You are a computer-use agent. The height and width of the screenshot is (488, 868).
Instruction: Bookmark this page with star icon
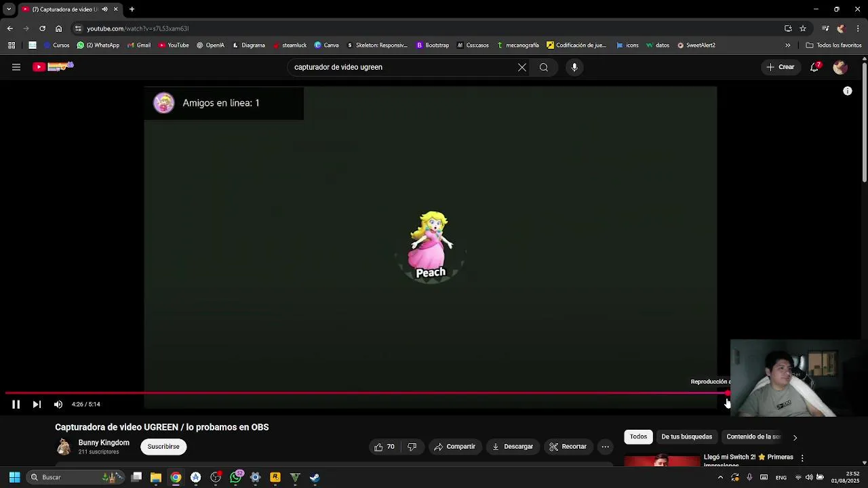(x=803, y=28)
